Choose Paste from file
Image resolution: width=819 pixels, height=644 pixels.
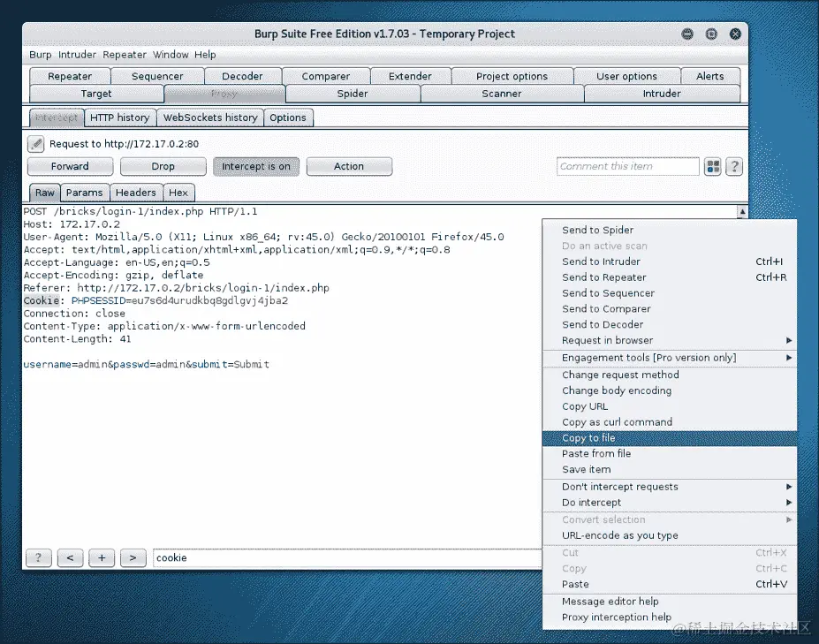pyautogui.click(x=670, y=454)
